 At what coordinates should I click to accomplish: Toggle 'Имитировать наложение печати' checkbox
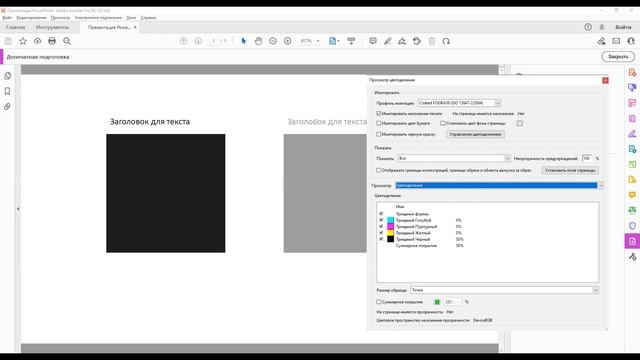pos(379,113)
